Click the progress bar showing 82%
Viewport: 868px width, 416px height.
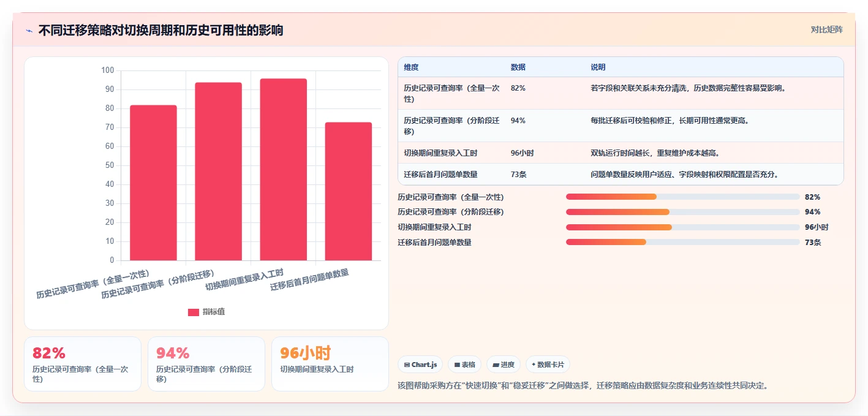click(683, 197)
